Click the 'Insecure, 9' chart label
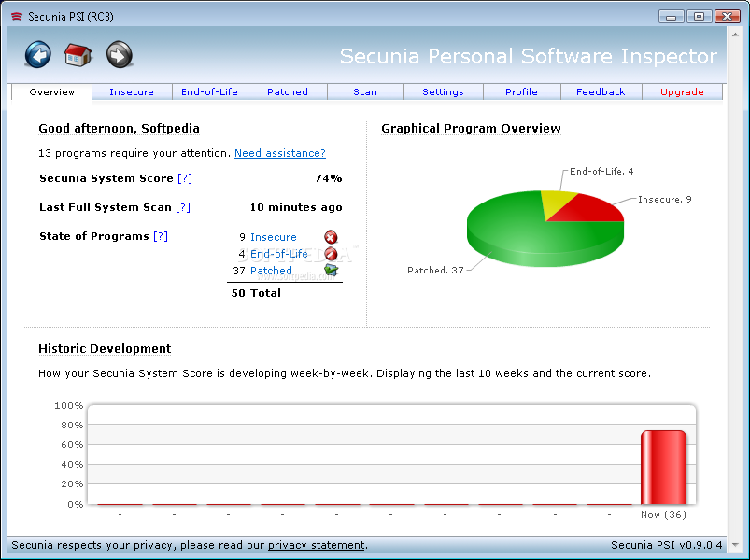The image size is (750, 560). point(664,199)
